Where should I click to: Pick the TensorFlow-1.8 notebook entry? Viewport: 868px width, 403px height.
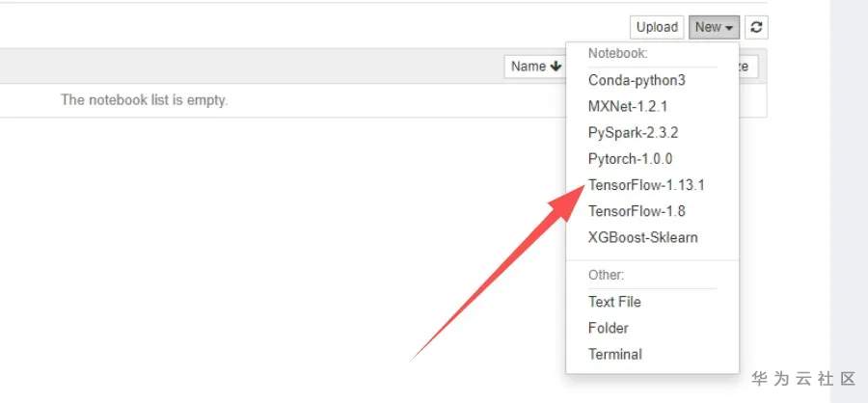point(637,210)
